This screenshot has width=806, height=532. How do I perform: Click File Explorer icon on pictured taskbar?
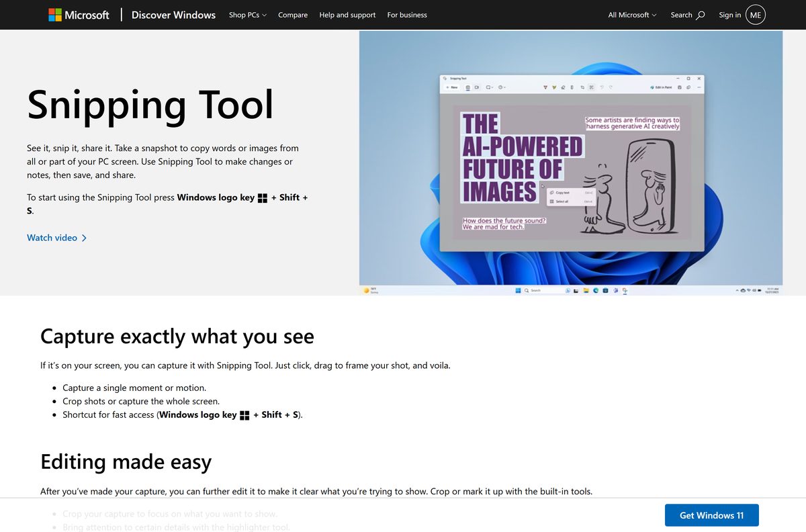pyautogui.click(x=586, y=290)
